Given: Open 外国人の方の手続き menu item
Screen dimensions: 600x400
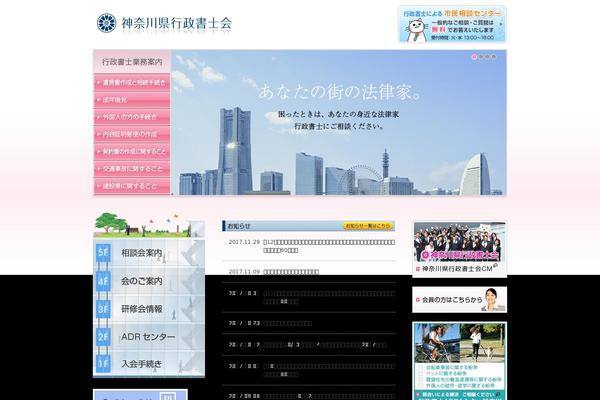Looking at the screenshot, I should (132, 117).
